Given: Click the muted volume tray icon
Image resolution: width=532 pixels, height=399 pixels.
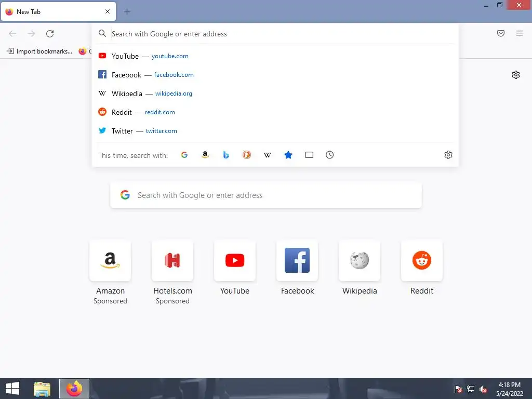Looking at the screenshot, I should click(x=483, y=389).
